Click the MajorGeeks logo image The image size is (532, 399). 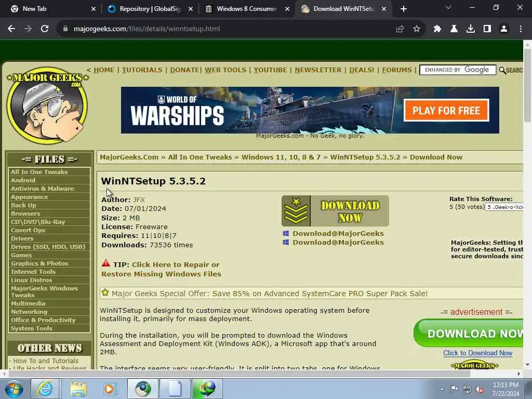point(47,105)
